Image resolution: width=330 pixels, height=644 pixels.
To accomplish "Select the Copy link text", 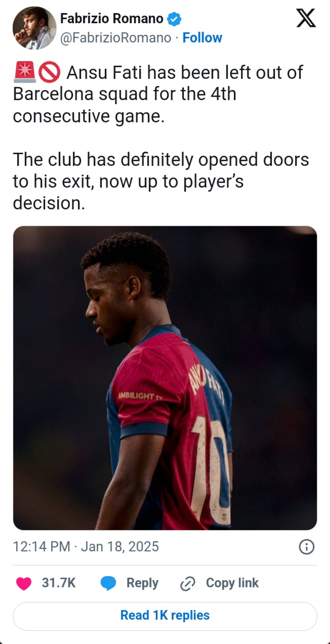I will 232,583.
